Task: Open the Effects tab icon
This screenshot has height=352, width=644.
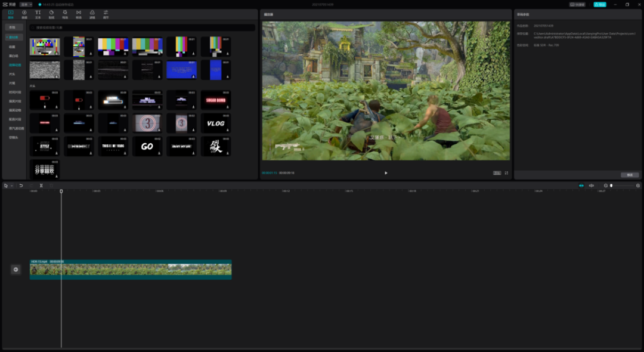Action: (65, 14)
